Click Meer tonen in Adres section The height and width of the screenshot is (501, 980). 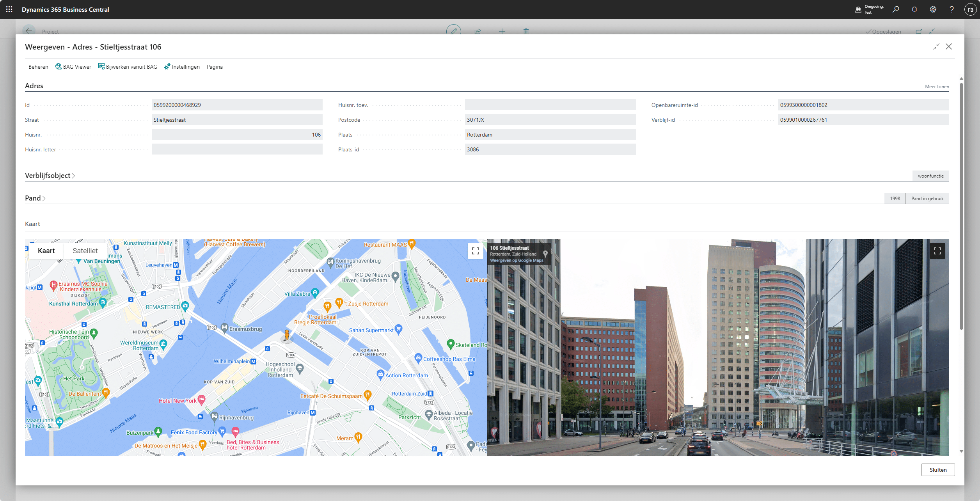click(x=937, y=87)
